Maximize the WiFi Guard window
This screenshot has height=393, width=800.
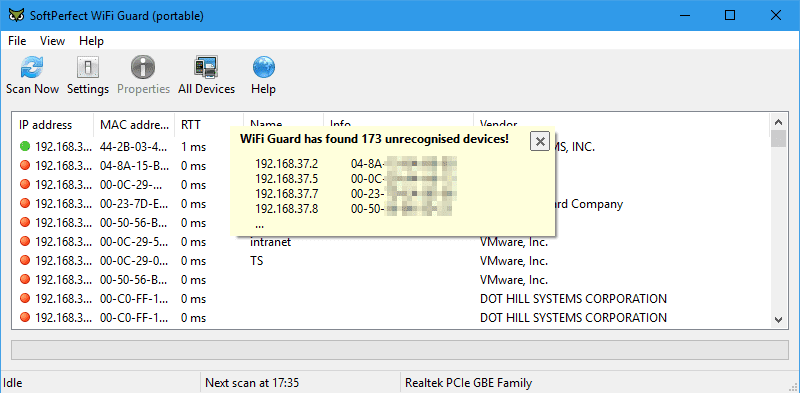(x=730, y=15)
